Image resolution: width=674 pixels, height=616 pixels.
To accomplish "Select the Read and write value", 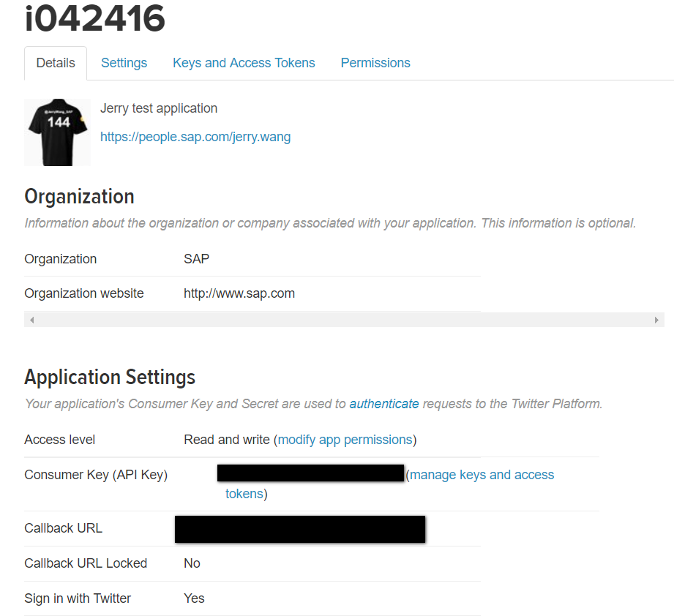I will click(x=227, y=440).
